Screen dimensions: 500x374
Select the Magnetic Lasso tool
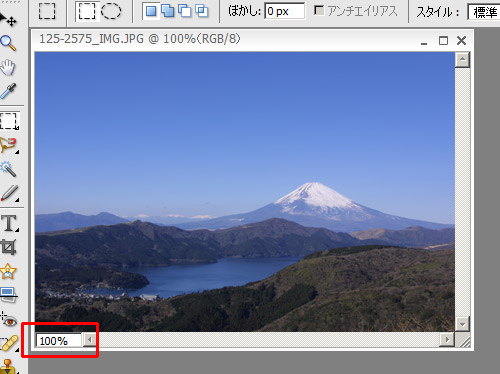click(x=9, y=145)
